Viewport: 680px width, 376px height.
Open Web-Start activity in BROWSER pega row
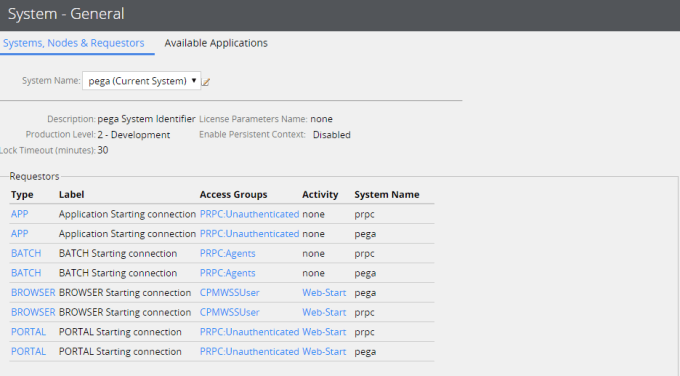[324, 292]
